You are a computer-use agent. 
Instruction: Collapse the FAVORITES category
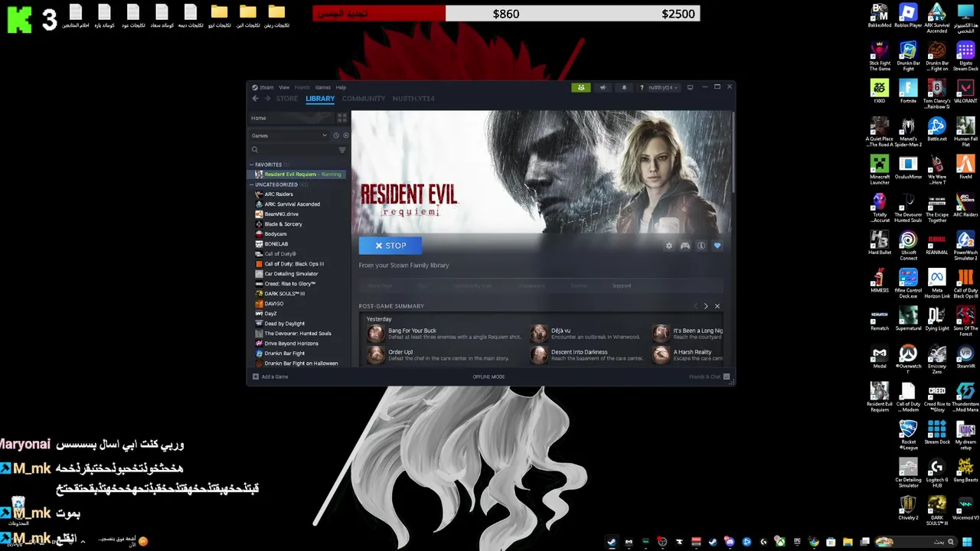pyautogui.click(x=251, y=165)
